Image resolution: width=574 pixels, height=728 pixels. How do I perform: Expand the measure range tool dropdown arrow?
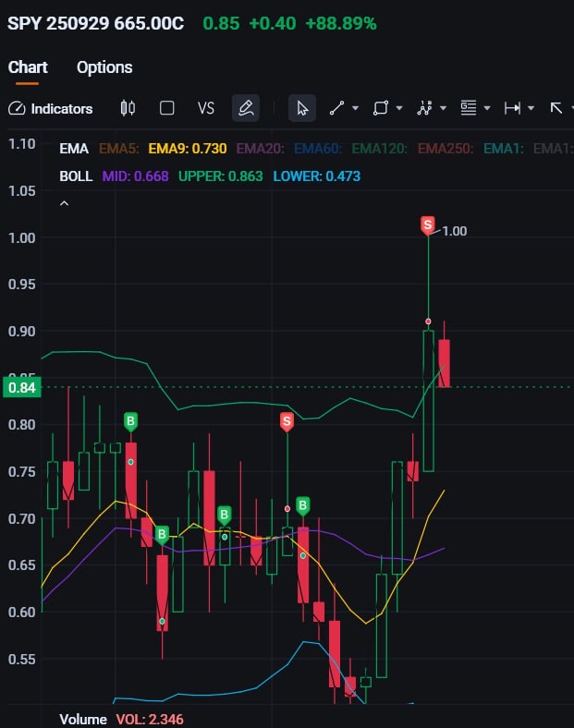tap(531, 108)
